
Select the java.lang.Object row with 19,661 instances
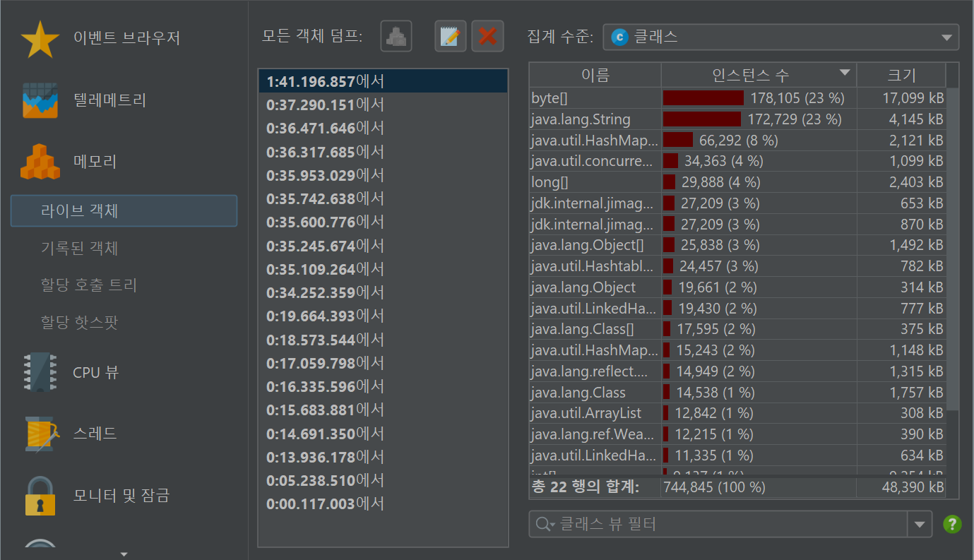(x=737, y=287)
